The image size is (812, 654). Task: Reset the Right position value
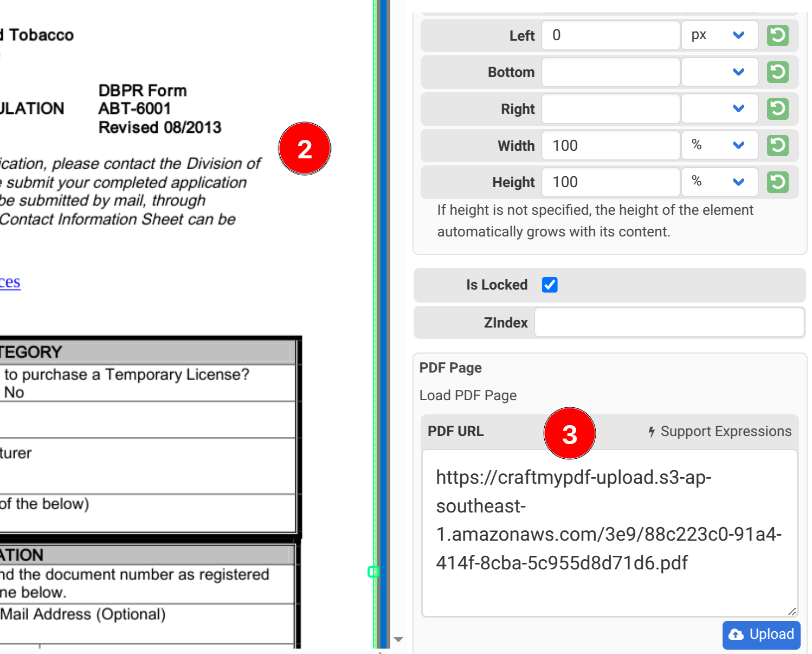tap(777, 109)
